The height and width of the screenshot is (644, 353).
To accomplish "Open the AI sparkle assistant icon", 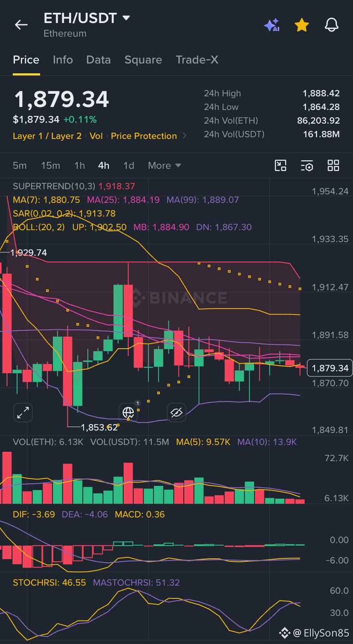I will coord(272,25).
